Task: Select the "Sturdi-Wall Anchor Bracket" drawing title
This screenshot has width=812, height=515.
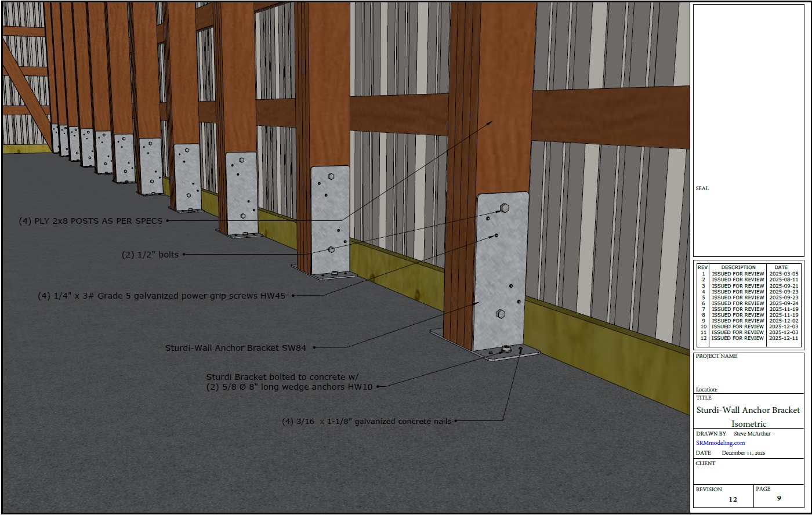Action: click(x=748, y=410)
